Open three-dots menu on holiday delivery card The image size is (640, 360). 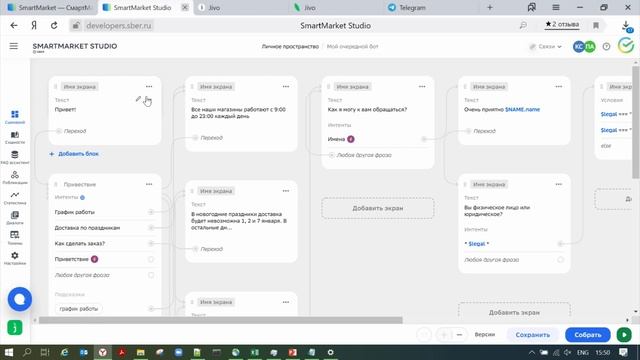(x=286, y=191)
